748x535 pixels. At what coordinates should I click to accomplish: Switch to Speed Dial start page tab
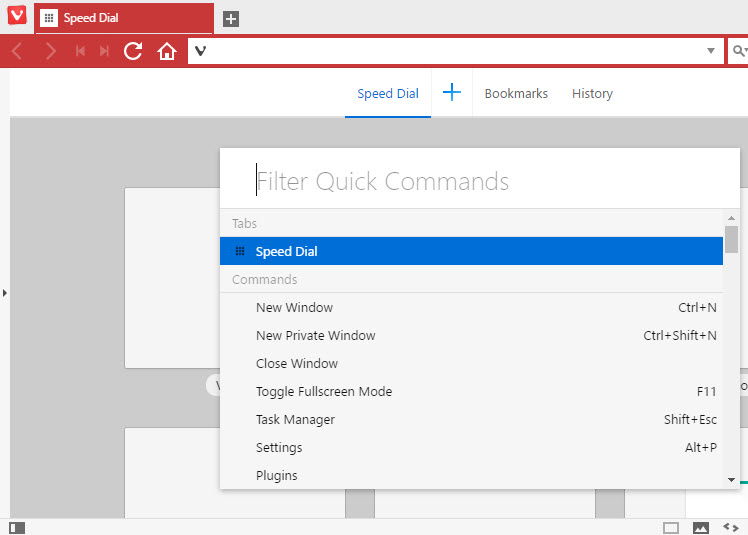(x=388, y=94)
